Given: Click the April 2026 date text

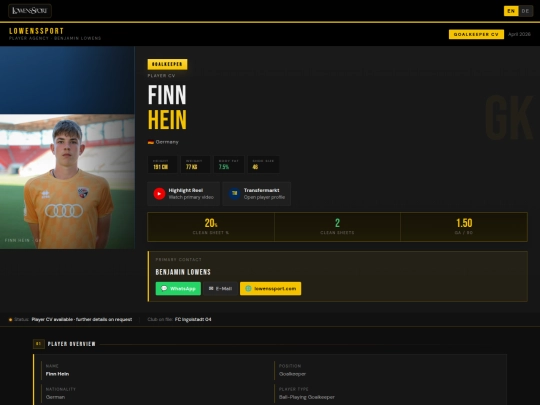Looking at the screenshot, I should pyautogui.click(x=519, y=34).
